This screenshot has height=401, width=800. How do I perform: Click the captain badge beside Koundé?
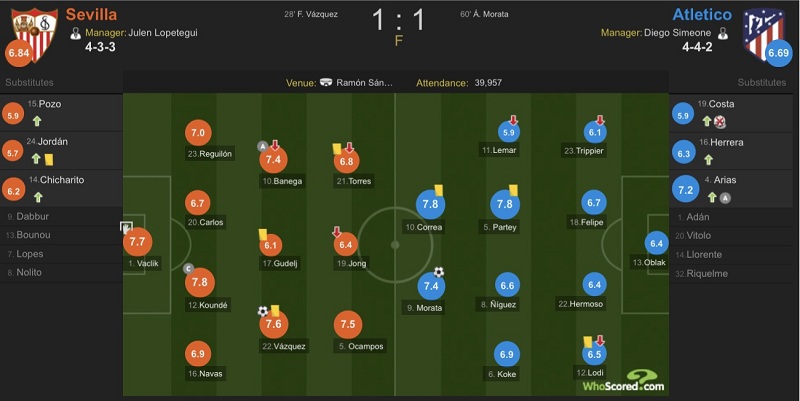(x=188, y=268)
